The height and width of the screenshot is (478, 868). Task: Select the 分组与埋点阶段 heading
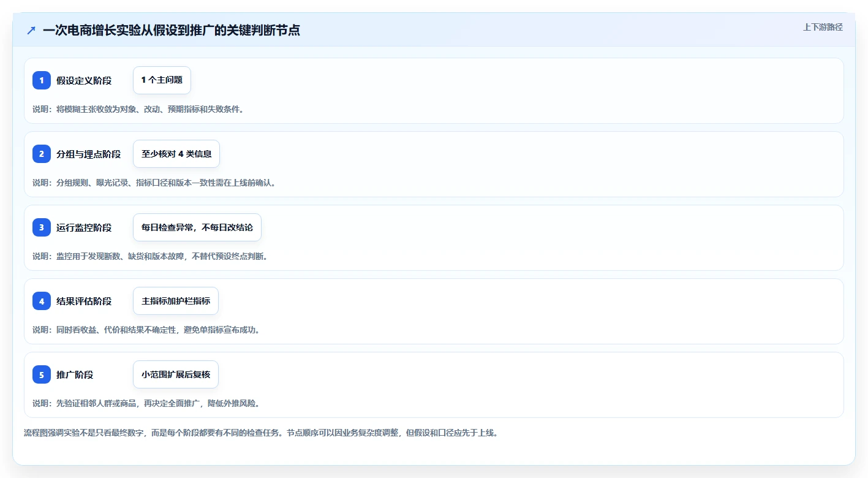click(88, 154)
